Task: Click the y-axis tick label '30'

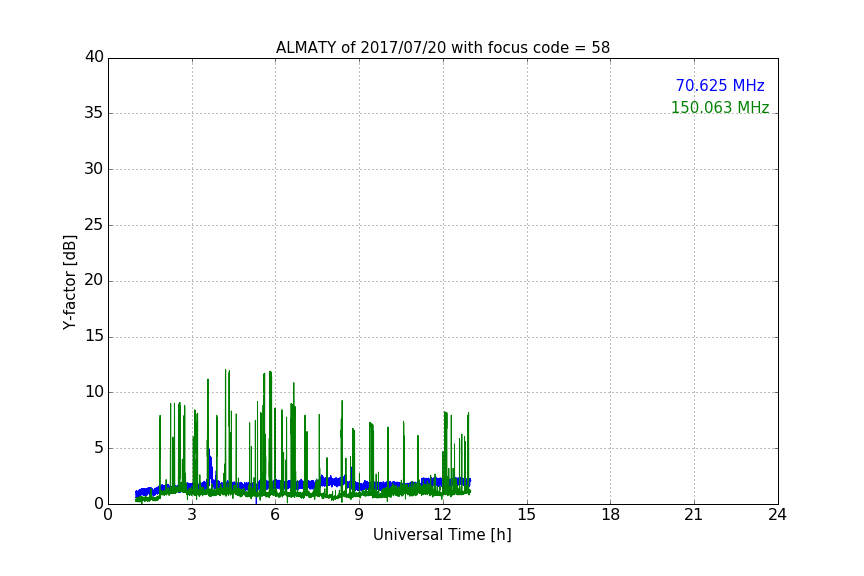Action: [94, 169]
